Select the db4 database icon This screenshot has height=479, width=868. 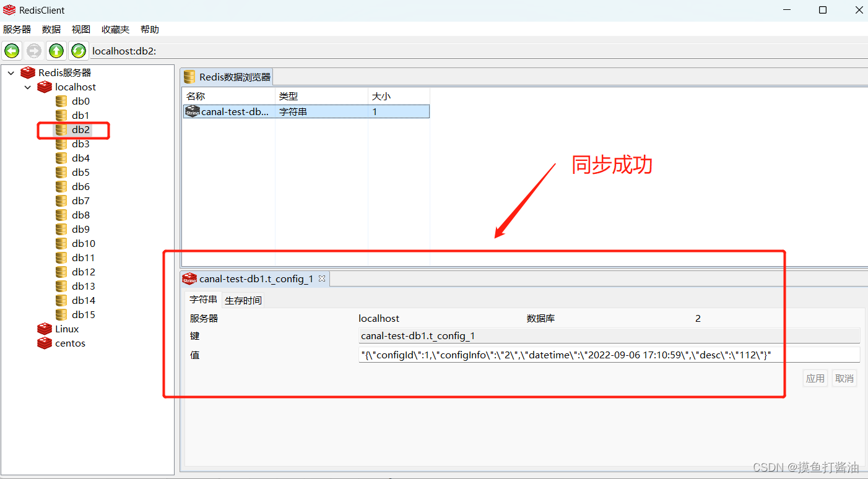[61, 158]
